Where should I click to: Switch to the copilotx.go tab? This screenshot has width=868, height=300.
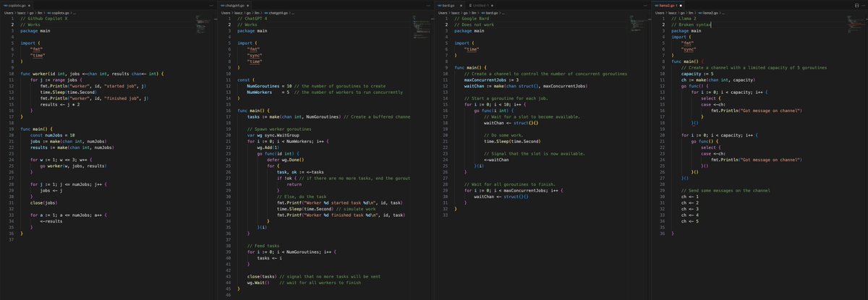point(16,5)
